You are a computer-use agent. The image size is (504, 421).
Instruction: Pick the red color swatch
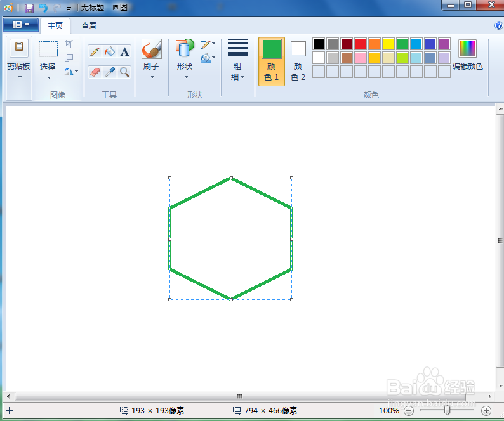[x=361, y=44]
